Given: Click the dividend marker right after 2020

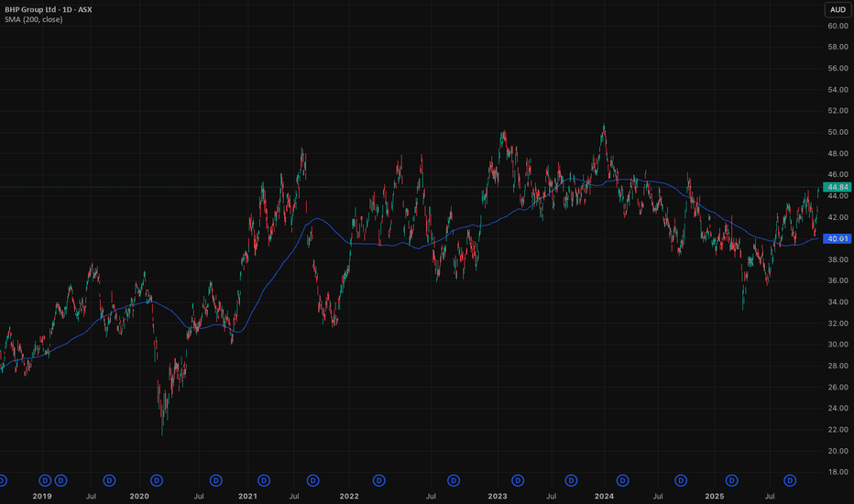Looking at the screenshot, I should pyautogui.click(x=157, y=479).
